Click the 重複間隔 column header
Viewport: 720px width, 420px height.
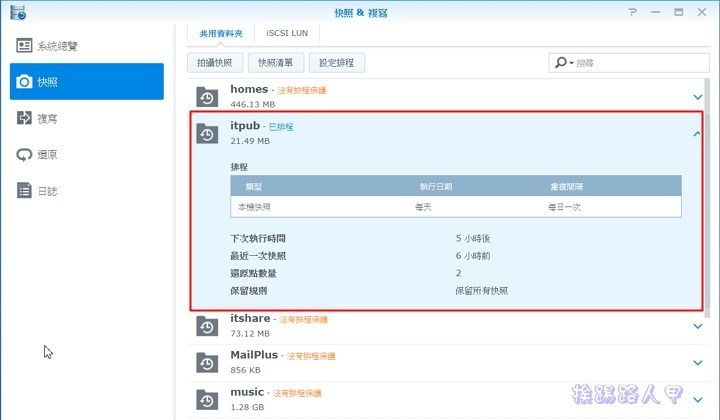coord(567,186)
